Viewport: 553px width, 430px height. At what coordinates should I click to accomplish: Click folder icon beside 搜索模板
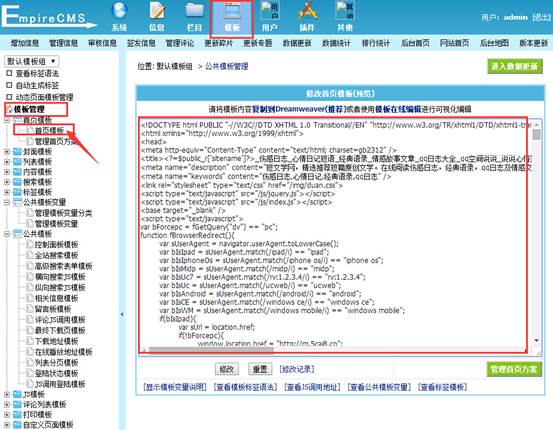tap(17, 182)
